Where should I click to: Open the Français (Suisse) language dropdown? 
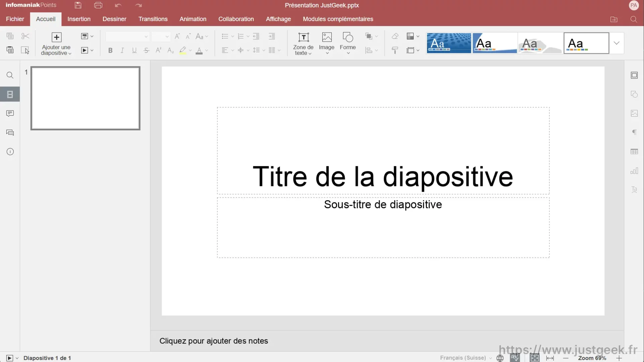[466, 358]
